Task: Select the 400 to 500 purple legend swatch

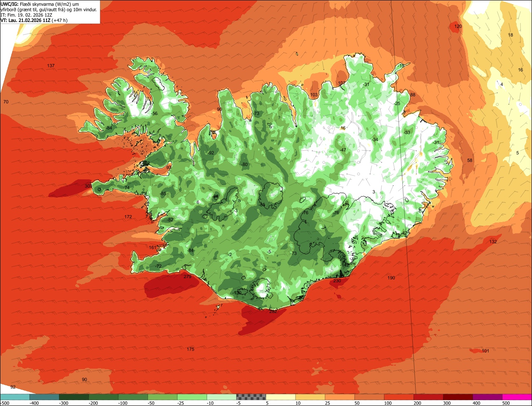Action: click(488, 397)
